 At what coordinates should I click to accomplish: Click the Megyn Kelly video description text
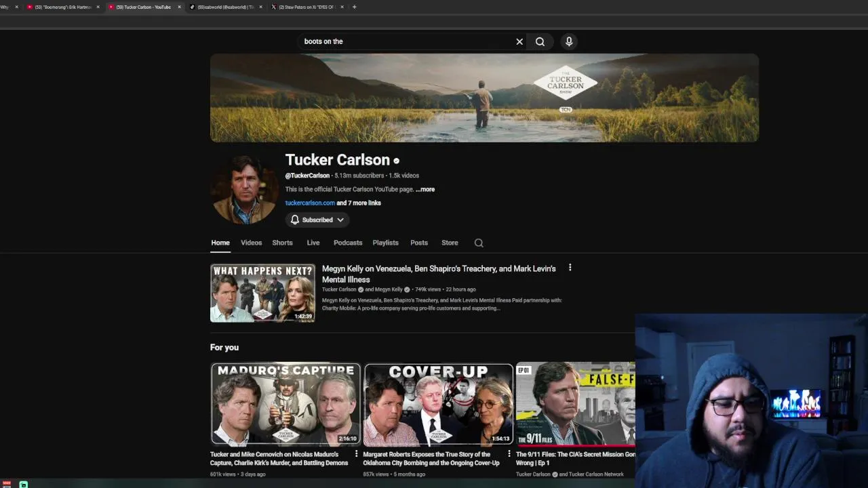(442, 304)
